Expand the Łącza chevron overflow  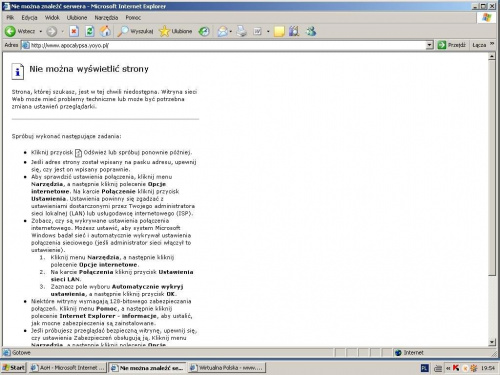(492, 44)
